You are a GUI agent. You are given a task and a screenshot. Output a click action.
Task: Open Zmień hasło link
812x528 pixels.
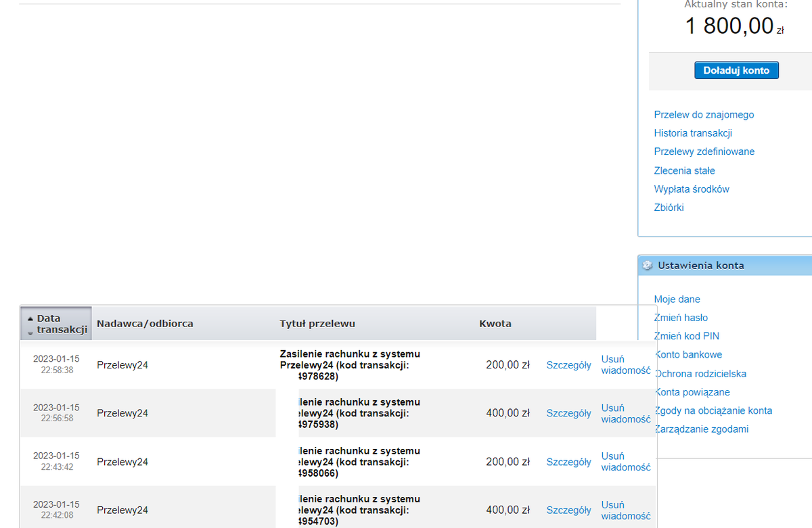[681, 318]
